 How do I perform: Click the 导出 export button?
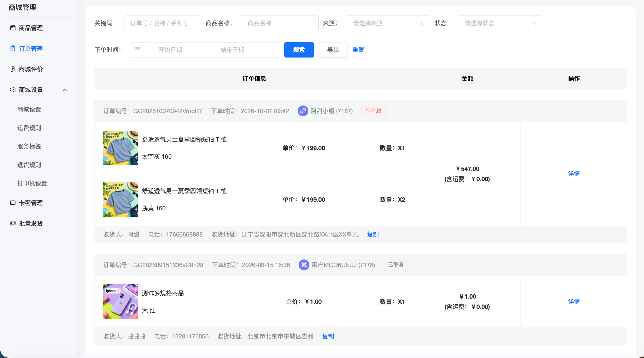pyautogui.click(x=333, y=50)
